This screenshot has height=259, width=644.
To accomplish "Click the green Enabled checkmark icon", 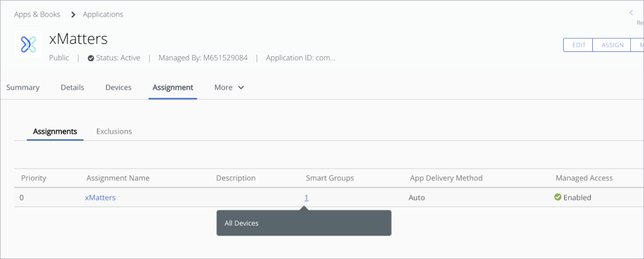I will 558,197.
